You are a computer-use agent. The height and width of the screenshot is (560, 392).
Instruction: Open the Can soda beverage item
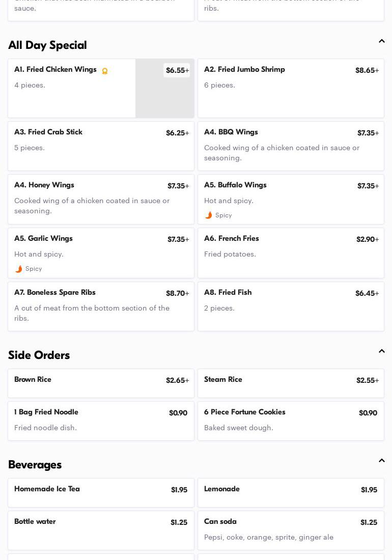pos(291,530)
